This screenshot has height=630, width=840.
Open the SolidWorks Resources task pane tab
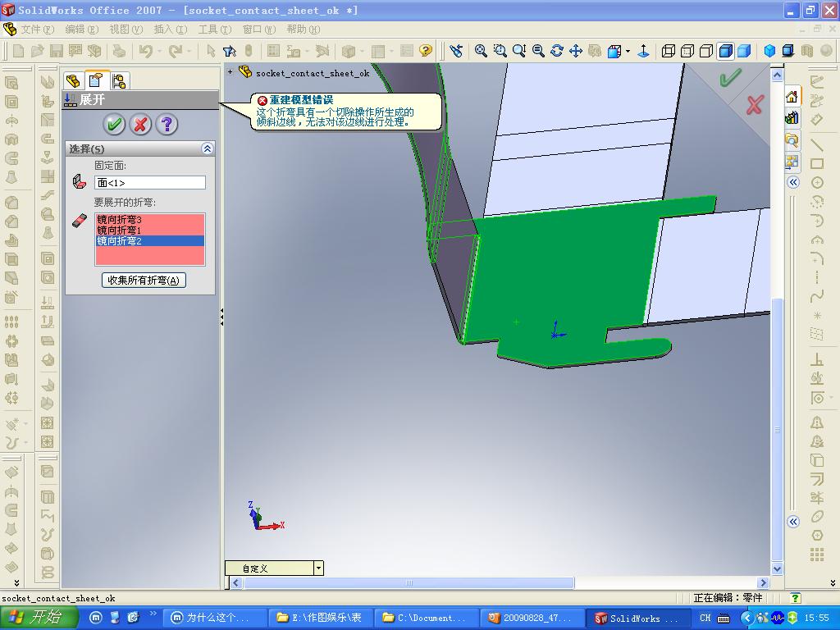pyautogui.click(x=792, y=97)
